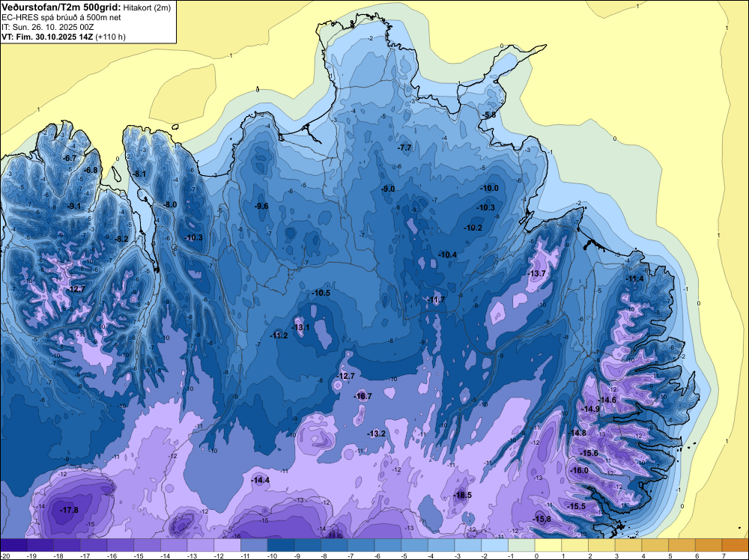Click the -11.7 temperature value
Screen dimensions: 749x560
(x=436, y=299)
